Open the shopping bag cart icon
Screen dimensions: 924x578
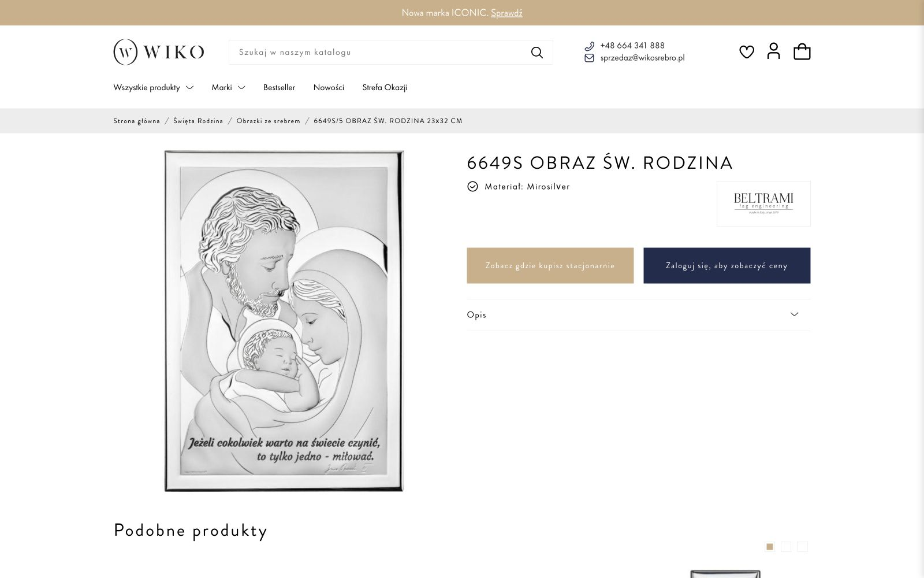(802, 51)
